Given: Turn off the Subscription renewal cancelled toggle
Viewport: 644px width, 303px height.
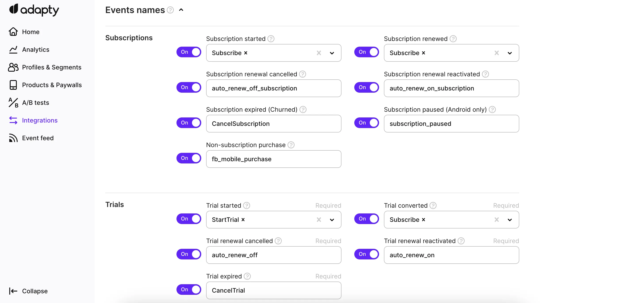Looking at the screenshot, I should [189, 88].
